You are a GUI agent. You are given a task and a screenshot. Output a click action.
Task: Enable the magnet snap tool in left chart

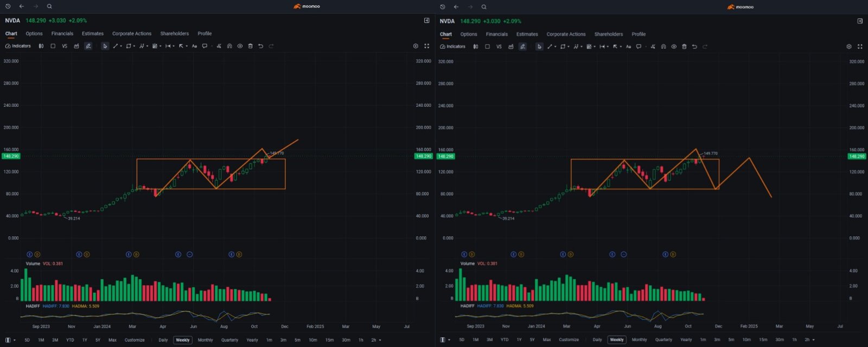pyautogui.click(x=229, y=46)
